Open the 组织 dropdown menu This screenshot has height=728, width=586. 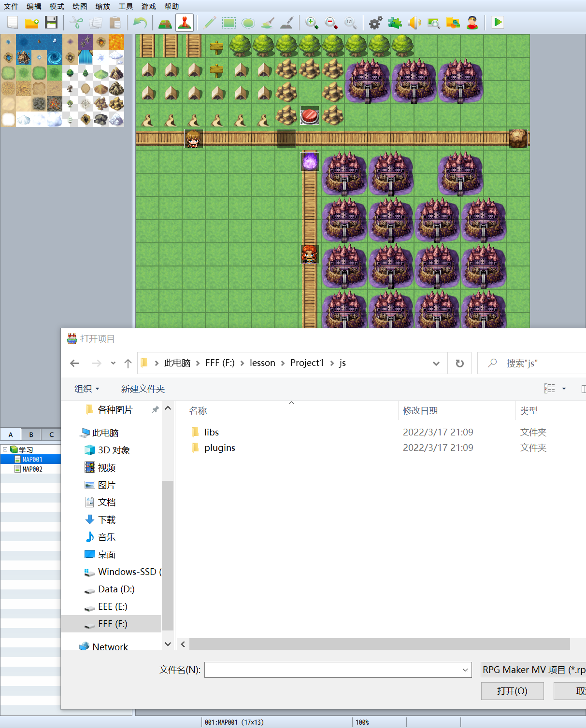[x=87, y=389]
